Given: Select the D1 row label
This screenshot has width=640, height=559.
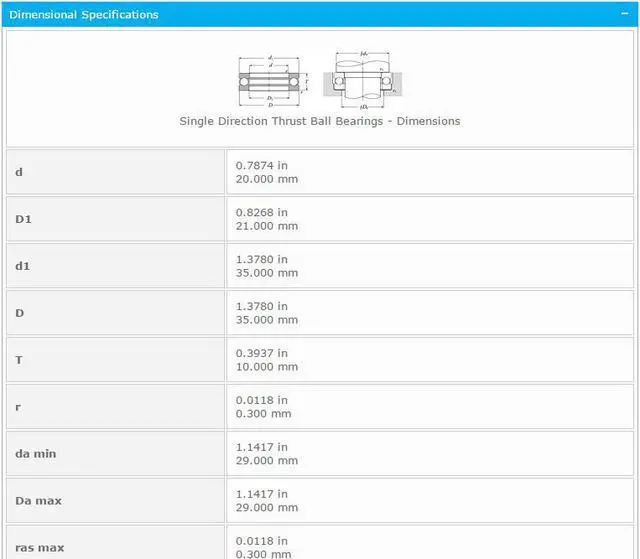Looking at the screenshot, I should pyautogui.click(x=23, y=219).
